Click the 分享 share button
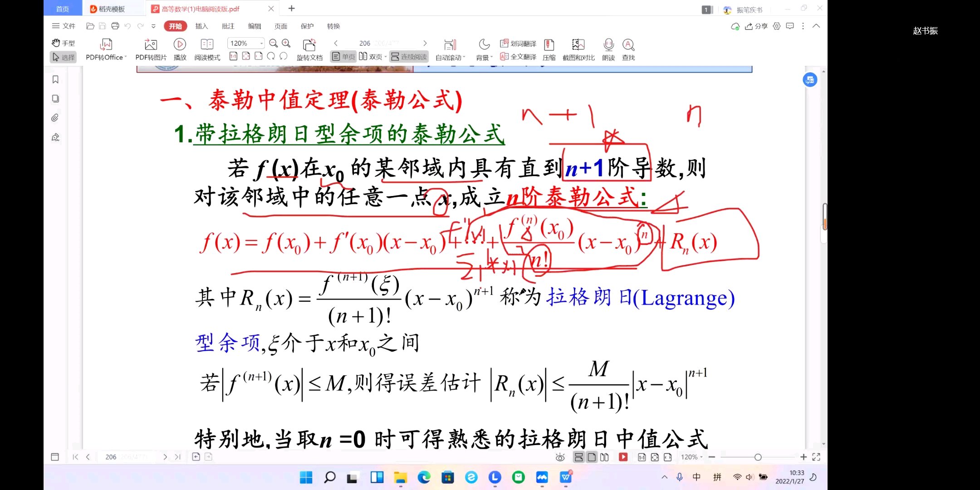The width and height of the screenshot is (980, 490). [756, 26]
